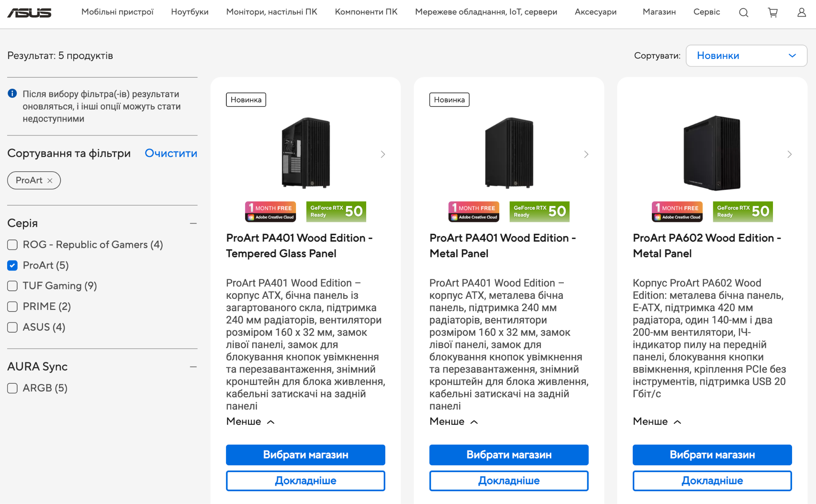Click Вибрати магазин for PA401 Metal Panel

click(x=509, y=455)
